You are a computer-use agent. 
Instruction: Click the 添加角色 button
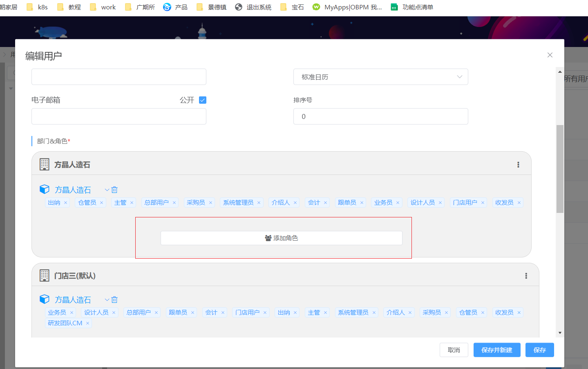[x=282, y=238]
